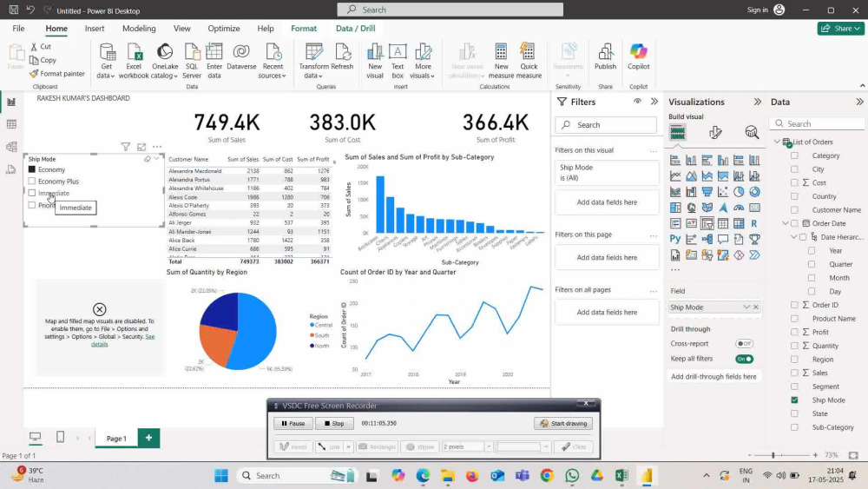Screen dimensions: 868x489
Task: Click Start drawing in VSDC recorder
Action: click(x=563, y=423)
